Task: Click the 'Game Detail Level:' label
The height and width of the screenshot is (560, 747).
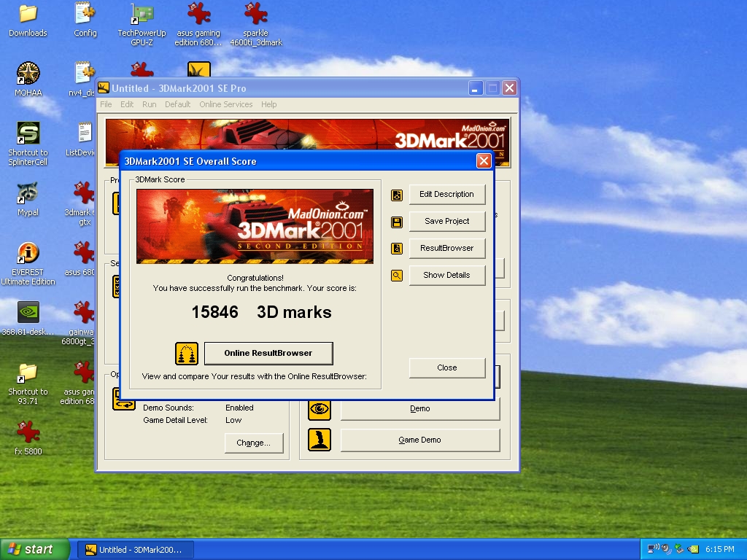Action: pyautogui.click(x=175, y=420)
